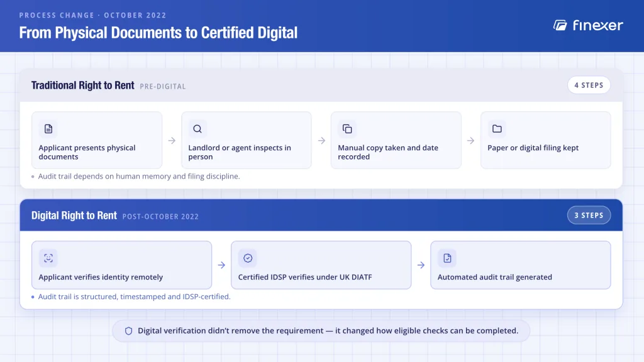Screen dimensions: 644x362
Task: Click the face scan icon on verifies identity card
Action: (48, 258)
